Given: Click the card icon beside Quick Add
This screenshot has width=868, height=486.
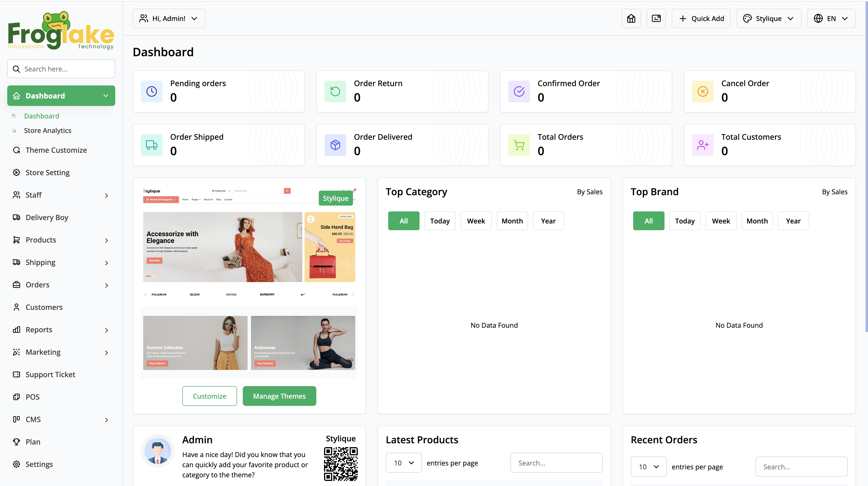Looking at the screenshot, I should point(656,19).
